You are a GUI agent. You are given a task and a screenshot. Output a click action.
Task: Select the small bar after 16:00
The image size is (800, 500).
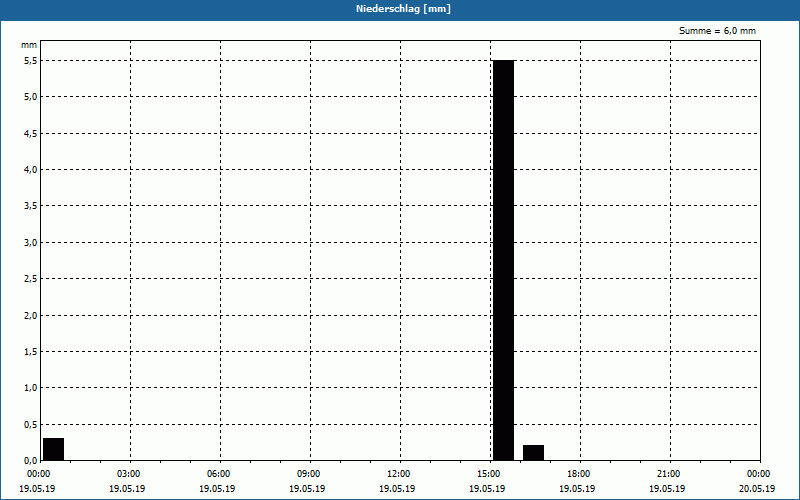[x=534, y=453]
